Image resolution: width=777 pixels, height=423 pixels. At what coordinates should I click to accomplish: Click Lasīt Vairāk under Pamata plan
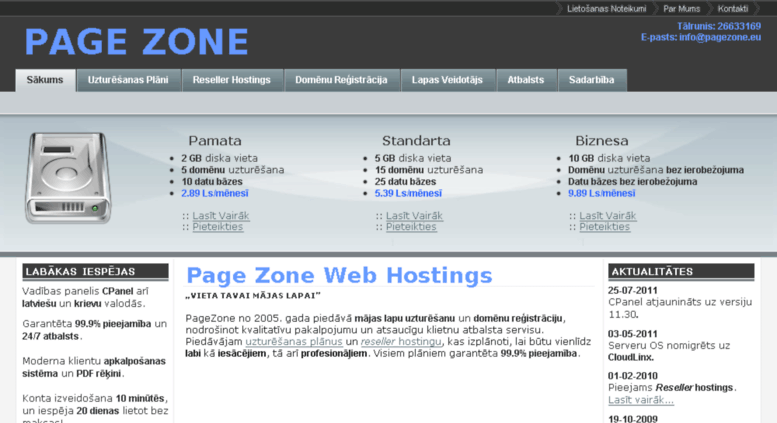click(221, 215)
